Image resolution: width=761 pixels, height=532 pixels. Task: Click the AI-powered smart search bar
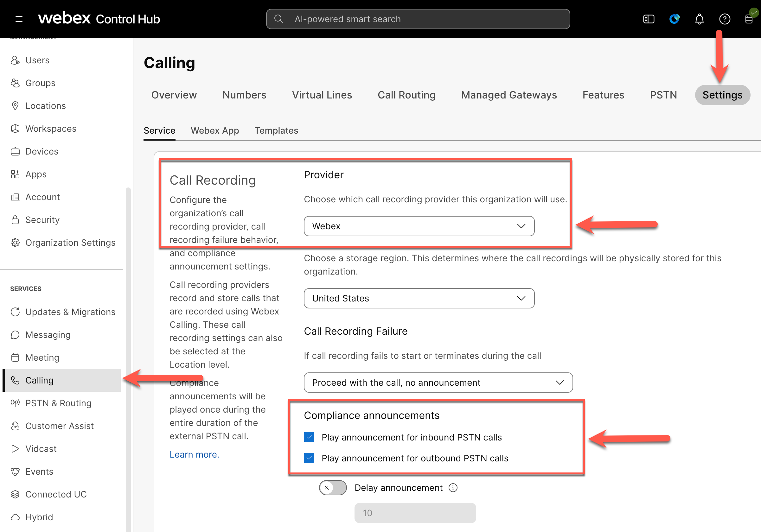pyautogui.click(x=418, y=19)
